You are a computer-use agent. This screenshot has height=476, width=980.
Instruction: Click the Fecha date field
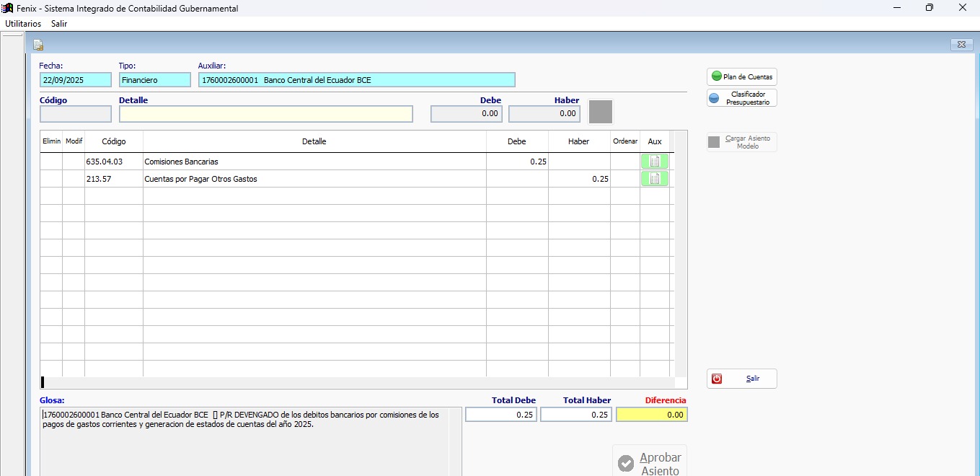(76, 80)
